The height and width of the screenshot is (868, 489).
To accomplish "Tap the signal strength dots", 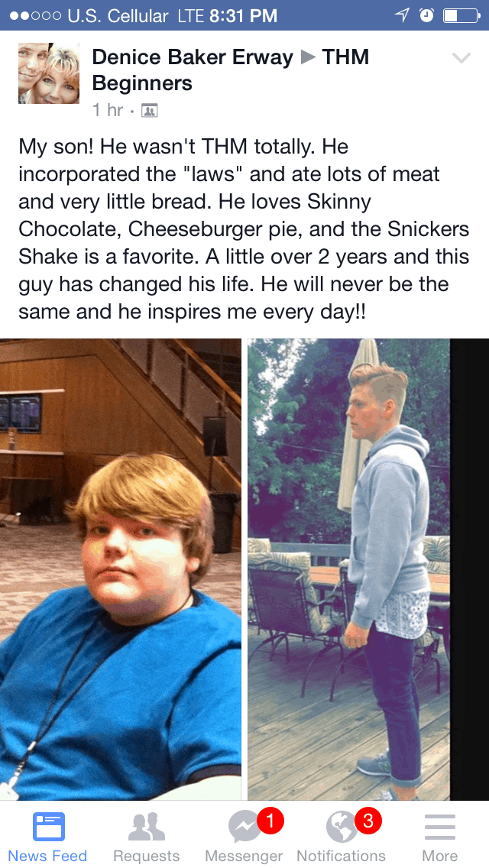I will tap(35, 15).
